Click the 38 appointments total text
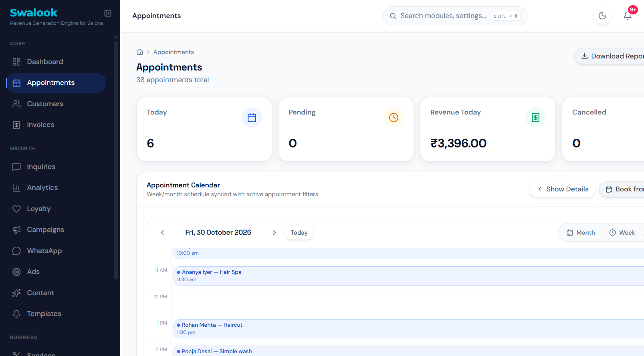644x356 pixels. coord(172,80)
